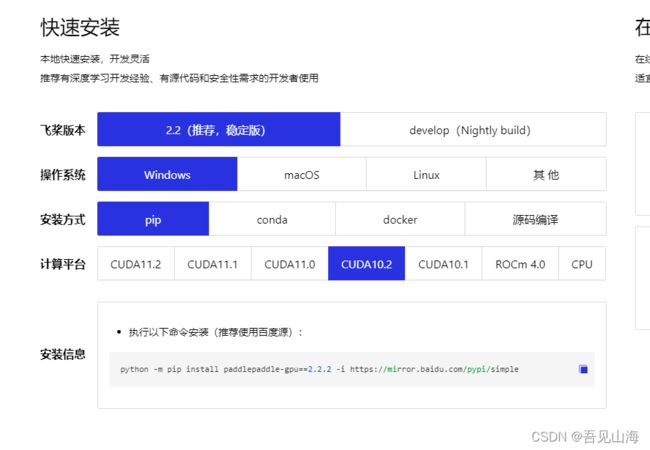650x450 pixels.
Task: Click the 快速安装 heading
Action: pyautogui.click(x=80, y=27)
